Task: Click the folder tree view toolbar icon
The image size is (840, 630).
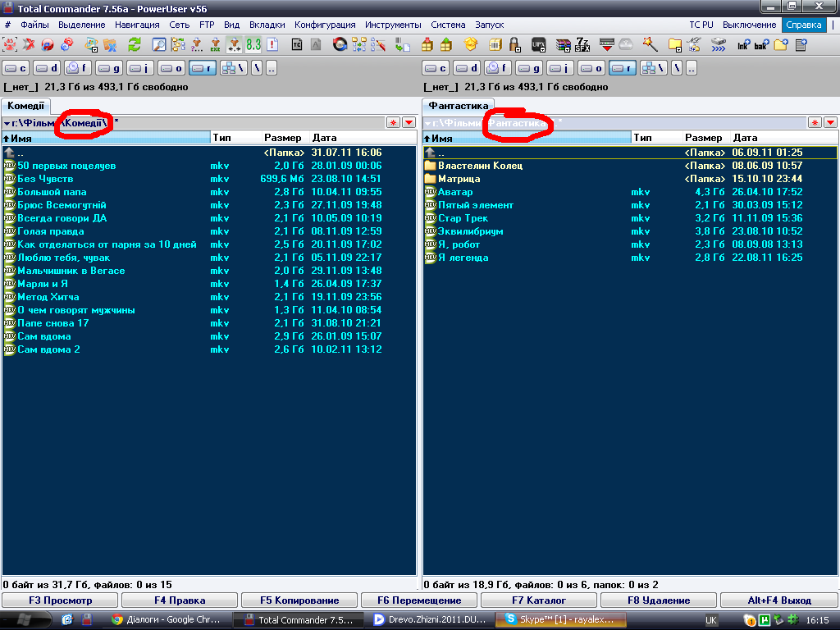Action: click(178, 44)
